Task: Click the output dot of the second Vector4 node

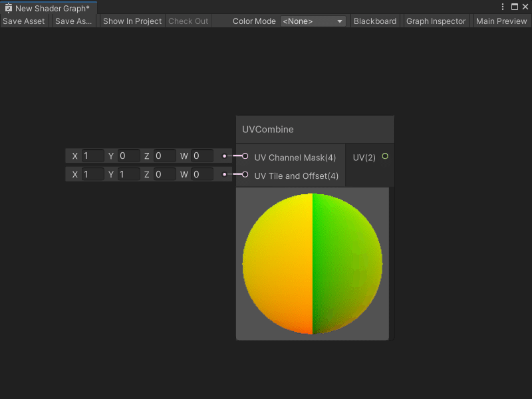Action: [x=224, y=174]
